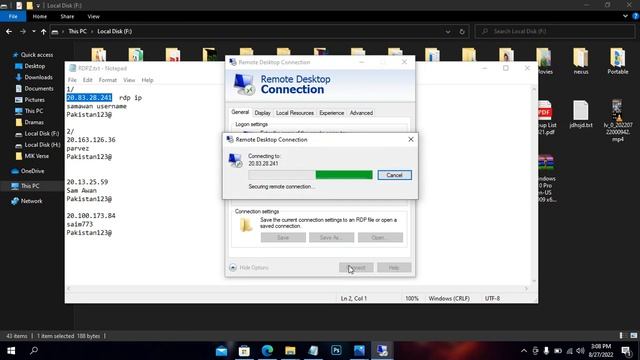Collapse options with Hide Options
Viewport: 640px width, 360px height.
pos(249,268)
